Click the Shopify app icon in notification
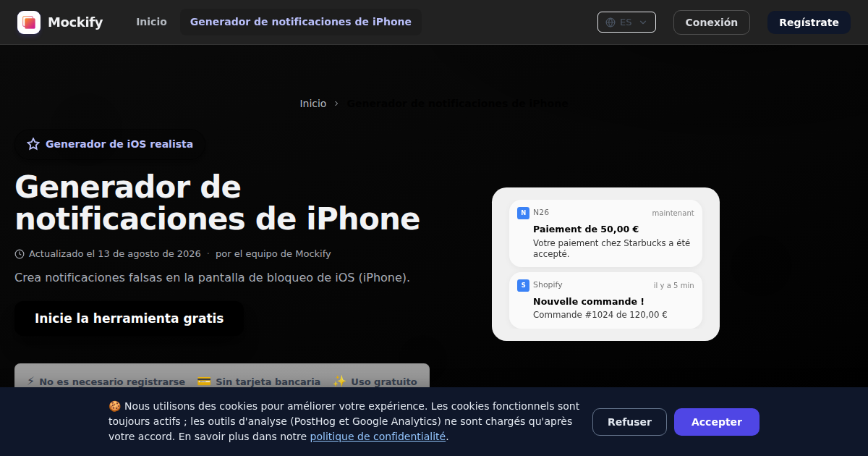The image size is (868, 456). tap(523, 285)
